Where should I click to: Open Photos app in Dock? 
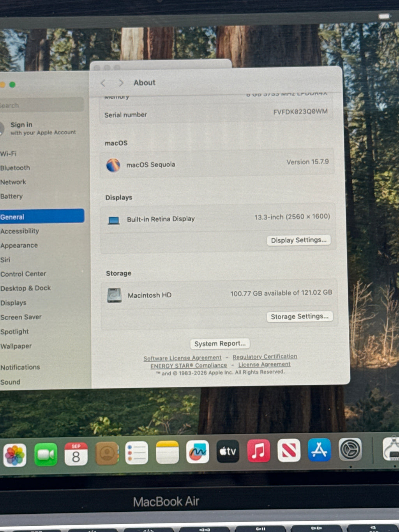15,455
